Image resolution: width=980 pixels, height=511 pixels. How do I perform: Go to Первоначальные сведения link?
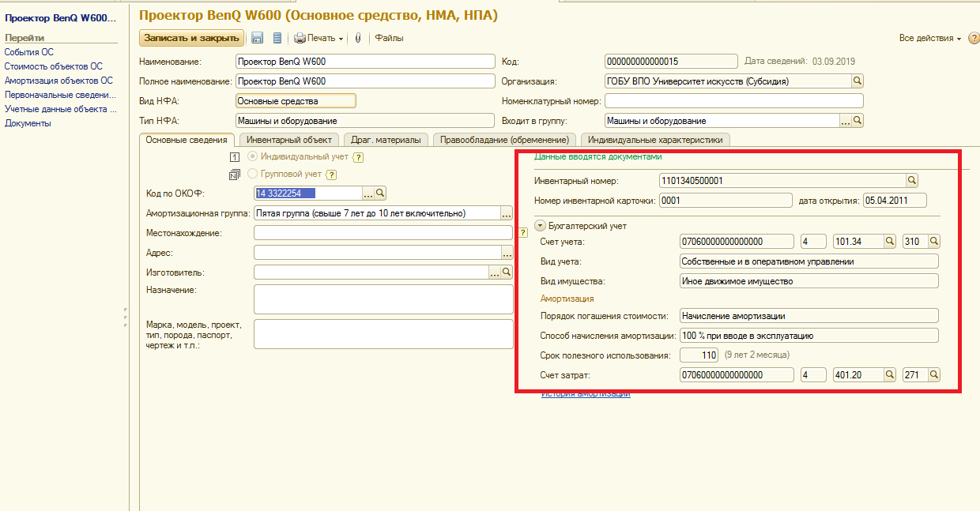tap(60, 95)
